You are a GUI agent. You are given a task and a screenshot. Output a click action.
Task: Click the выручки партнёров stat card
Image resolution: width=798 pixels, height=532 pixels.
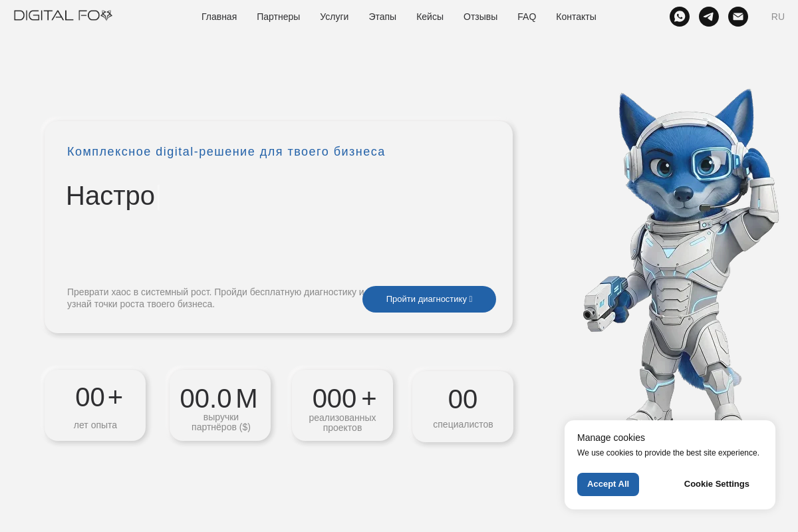220,405
